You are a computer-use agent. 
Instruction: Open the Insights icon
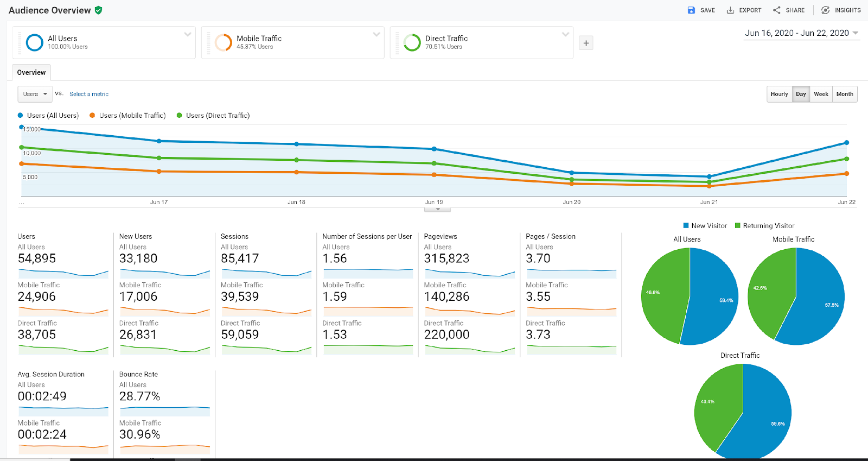825,10
